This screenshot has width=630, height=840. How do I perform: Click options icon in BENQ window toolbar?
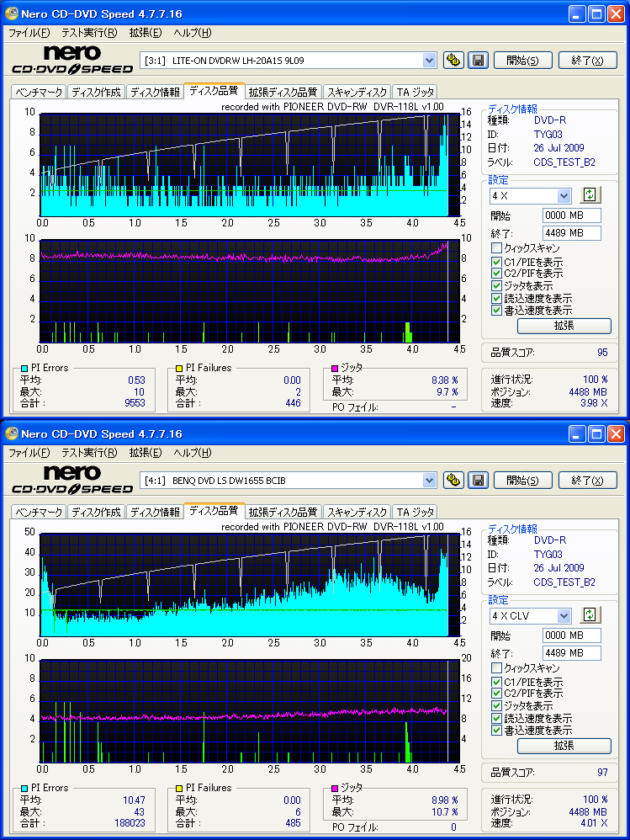tap(453, 480)
